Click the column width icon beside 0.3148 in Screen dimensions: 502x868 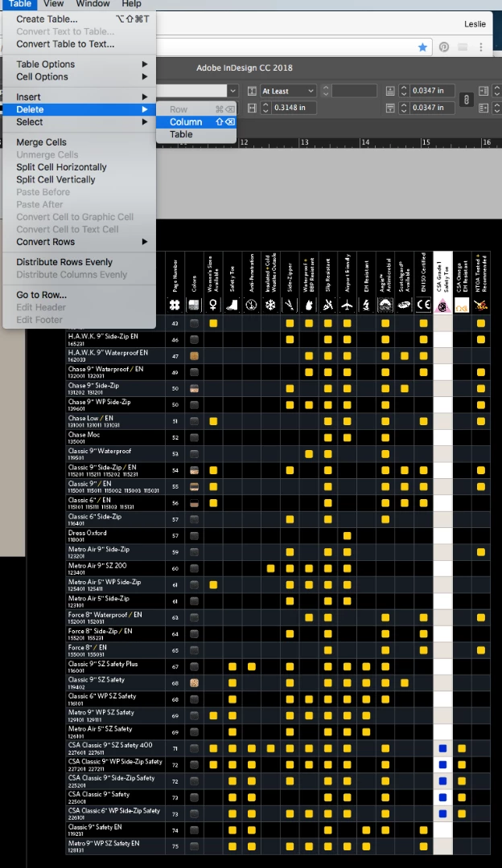click(252, 108)
